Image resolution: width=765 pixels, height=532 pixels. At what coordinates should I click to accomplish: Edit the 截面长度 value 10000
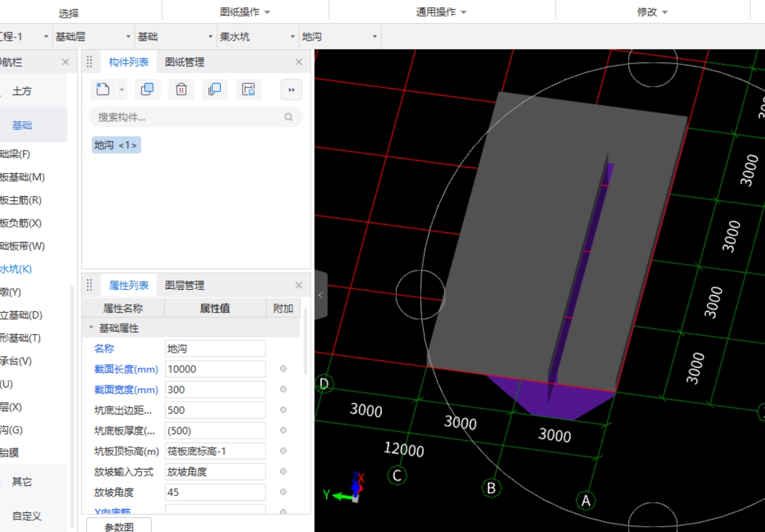point(215,369)
